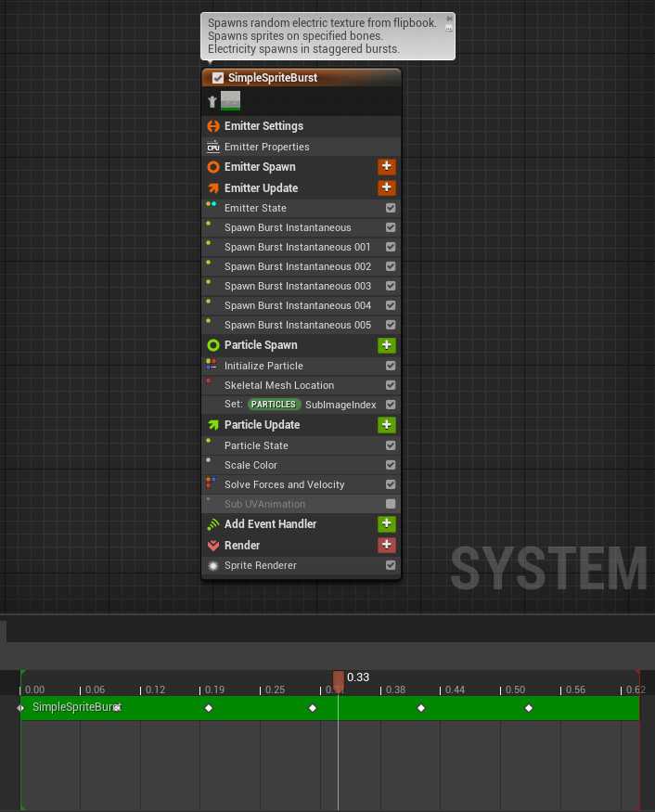
Task: Click the Add Event Handler signal icon
Action: click(x=213, y=524)
